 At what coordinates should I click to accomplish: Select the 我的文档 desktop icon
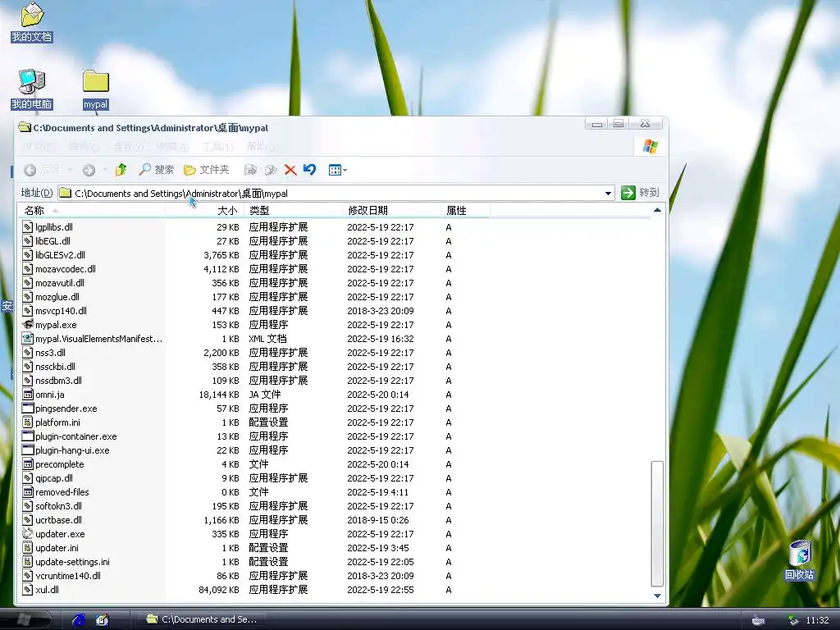pos(32,22)
